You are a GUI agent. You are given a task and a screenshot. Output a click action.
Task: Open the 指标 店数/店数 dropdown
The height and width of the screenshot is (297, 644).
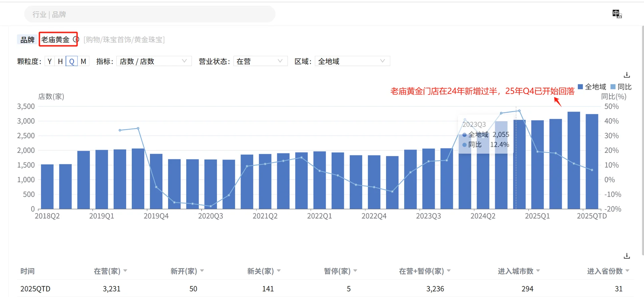[x=154, y=61]
